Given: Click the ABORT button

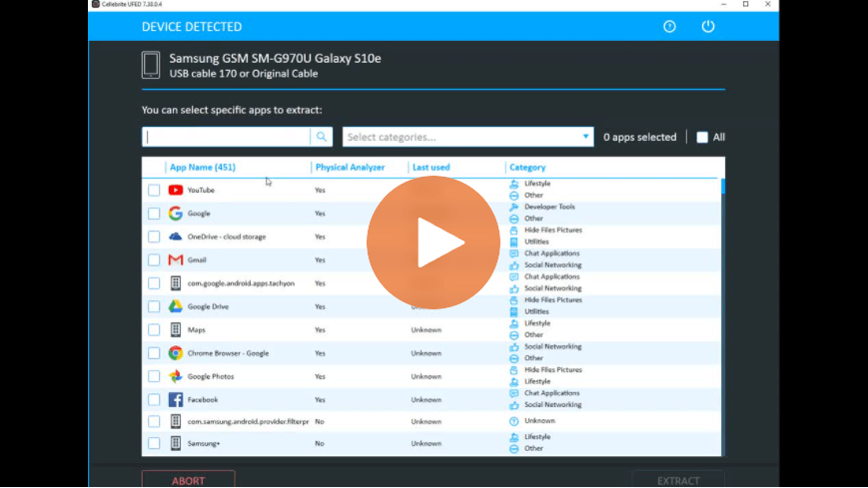Looking at the screenshot, I should coord(188,480).
